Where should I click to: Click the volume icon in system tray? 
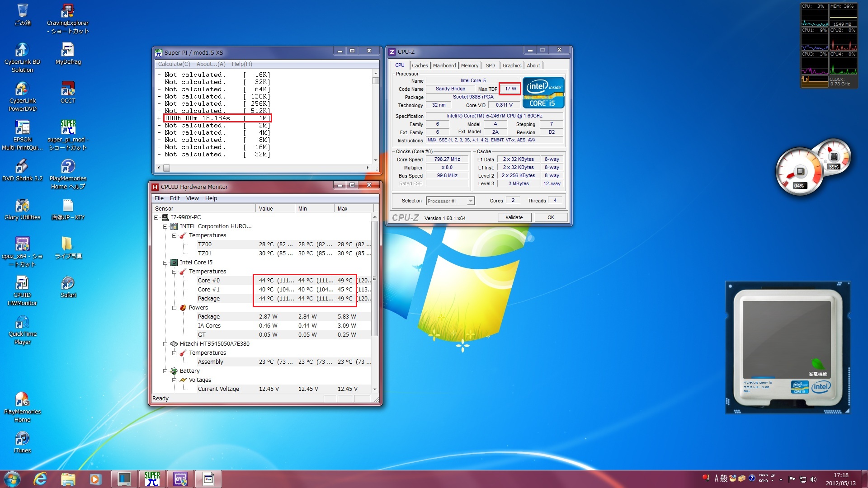pos(813,479)
